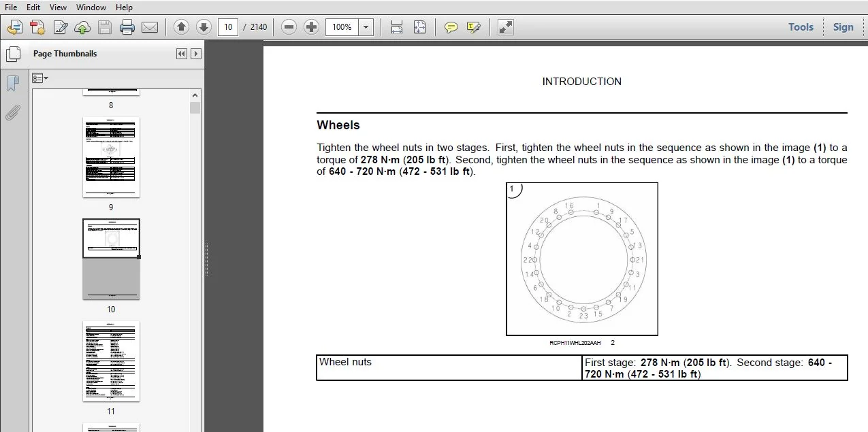This screenshot has height=432, width=868.
Task: Open the zoom level dropdown arrow
Action: coord(366,27)
